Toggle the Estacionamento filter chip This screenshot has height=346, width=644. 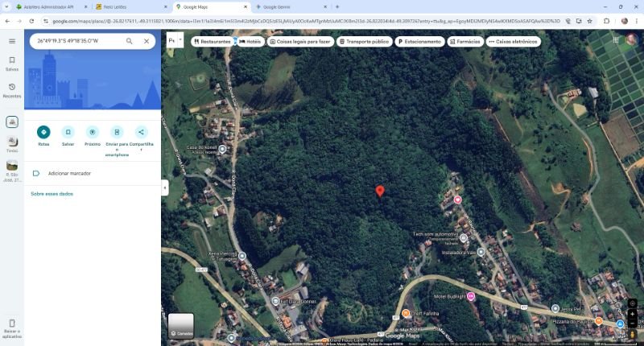419,41
